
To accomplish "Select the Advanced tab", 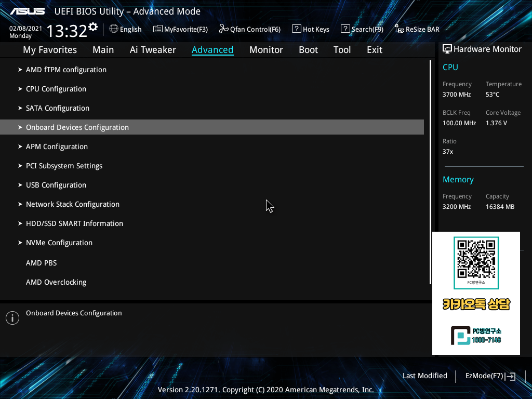I will pyautogui.click(x=212, y=50).
